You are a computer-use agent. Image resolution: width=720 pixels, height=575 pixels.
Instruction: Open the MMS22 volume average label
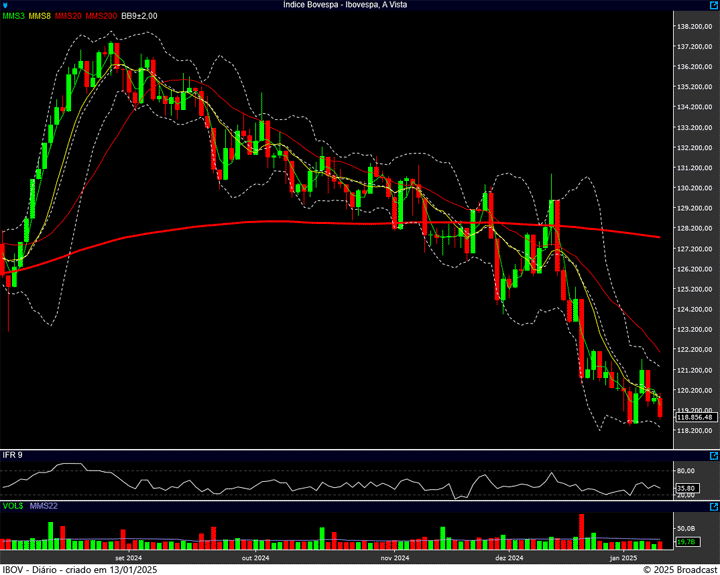[44, 507]
